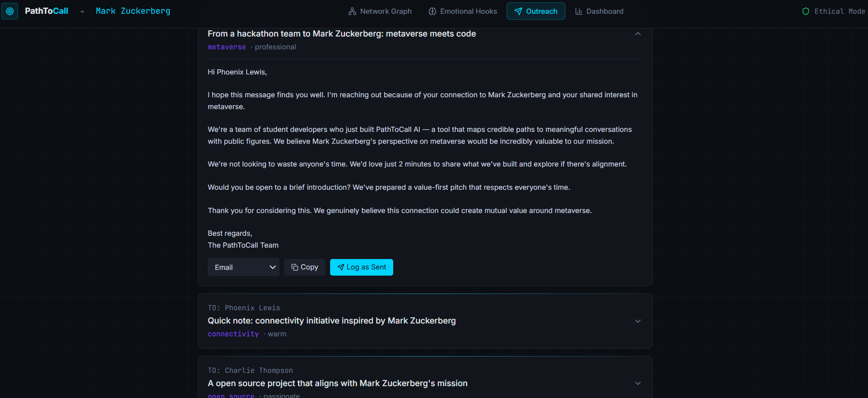Open the Email channel dropdown
The height and width of the screenshot is (398, 868).
point(243,267)
